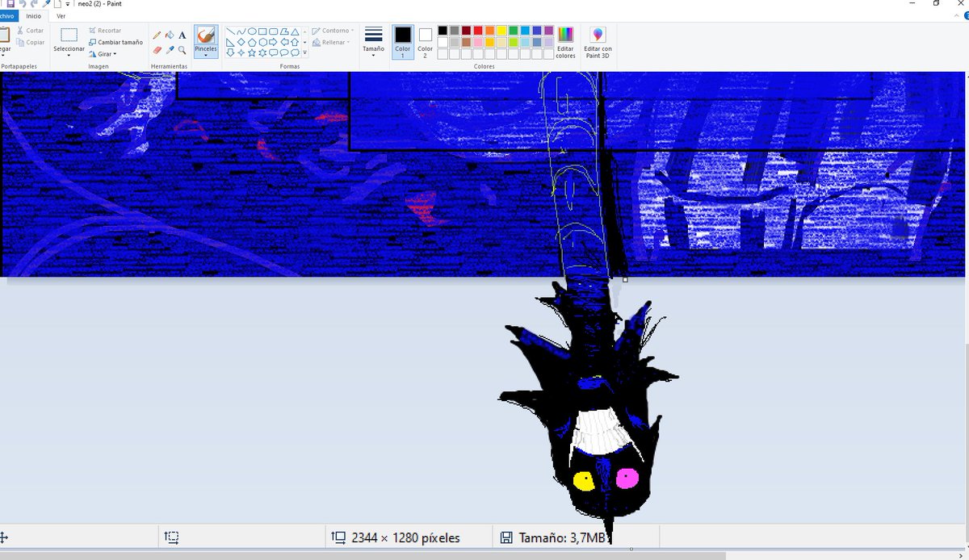
Task: Choose the Five-point star shape
Action: 252,52
